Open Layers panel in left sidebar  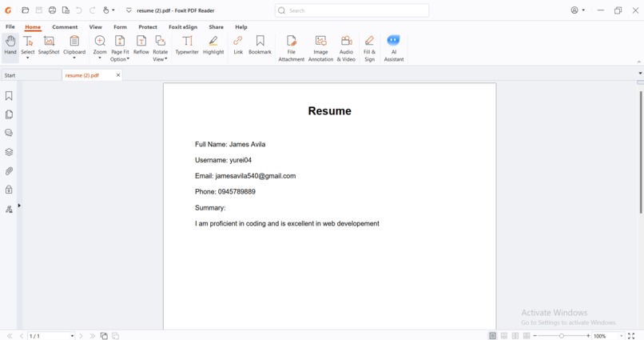tap(9, 152)
